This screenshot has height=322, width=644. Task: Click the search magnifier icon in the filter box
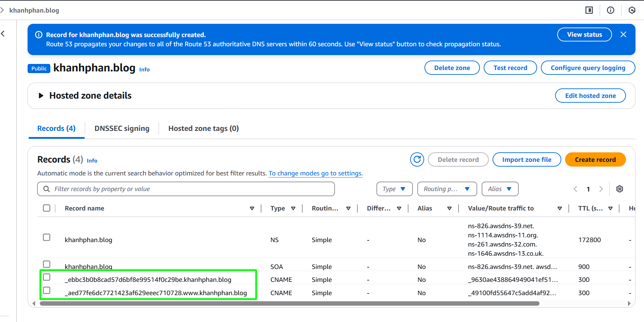(47, 189)
